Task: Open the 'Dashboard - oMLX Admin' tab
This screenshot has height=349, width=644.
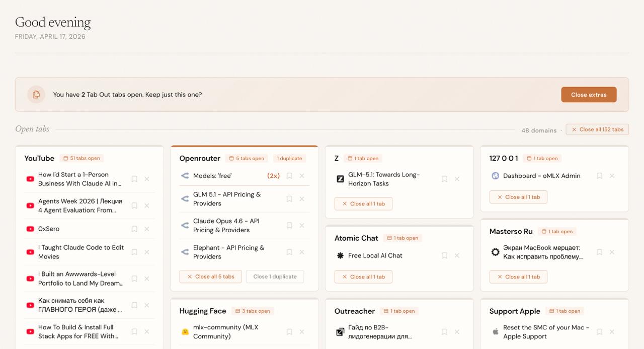Action: coord(542,176)
